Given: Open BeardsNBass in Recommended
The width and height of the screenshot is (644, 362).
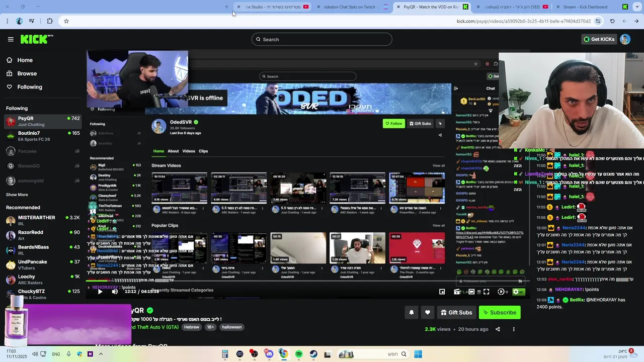Looking at the screenshot, I should 43,250.
